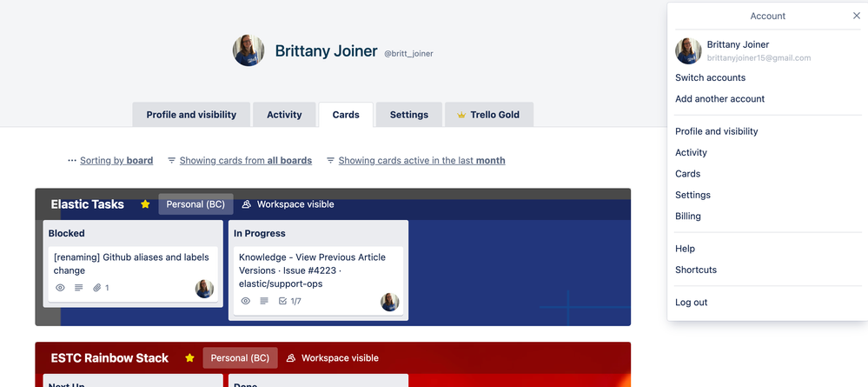Toggle the star on ESTC Rainbow Stack board
Screen dimensions: 868x387
click(x=190, y=358)
